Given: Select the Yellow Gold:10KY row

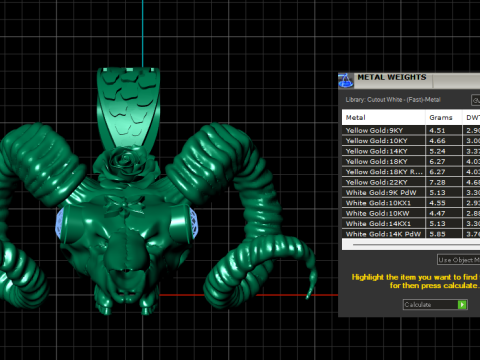Looking at the screenshot, I should pyautogui.click(x=411, y=141).
